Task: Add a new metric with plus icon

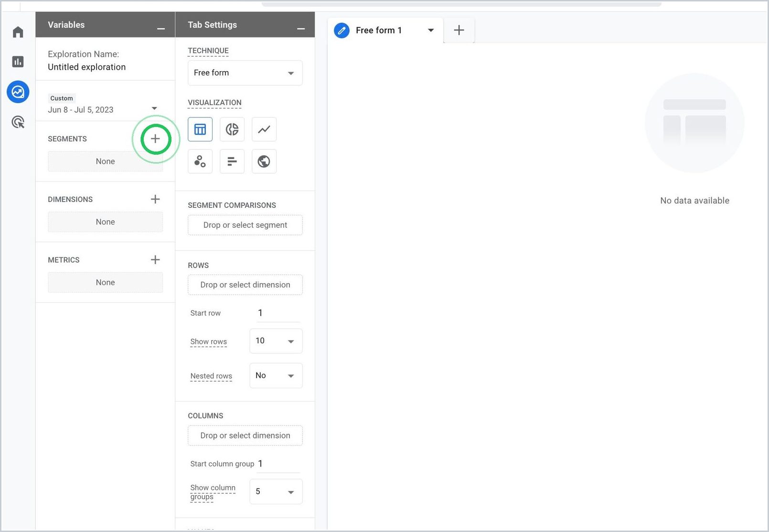Action: (155, 260)
